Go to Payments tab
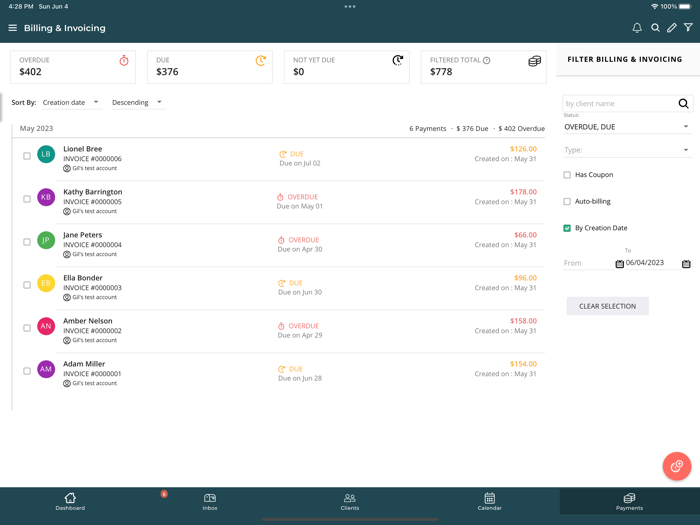 pyautogui.click(x=629, y=501)
